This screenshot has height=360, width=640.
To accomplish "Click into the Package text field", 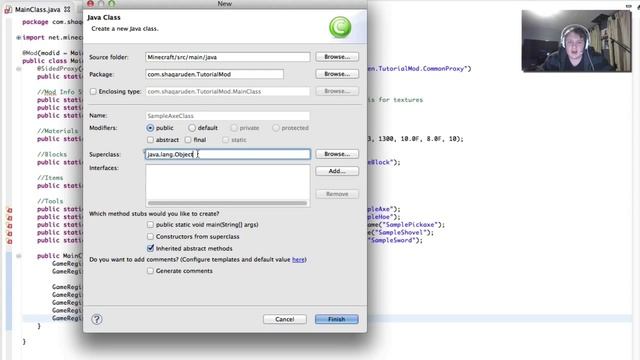I will click(214, 74).
